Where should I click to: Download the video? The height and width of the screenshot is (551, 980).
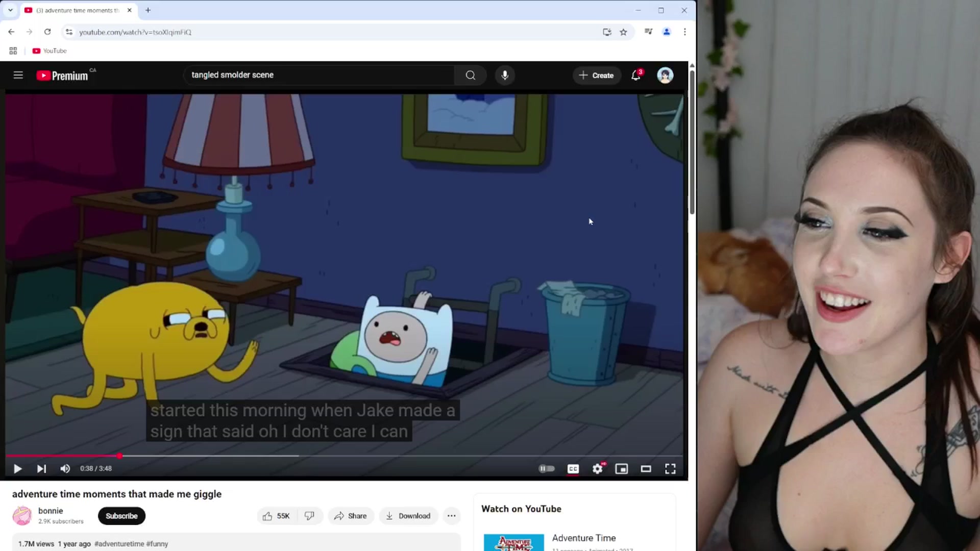pos(408,516)
